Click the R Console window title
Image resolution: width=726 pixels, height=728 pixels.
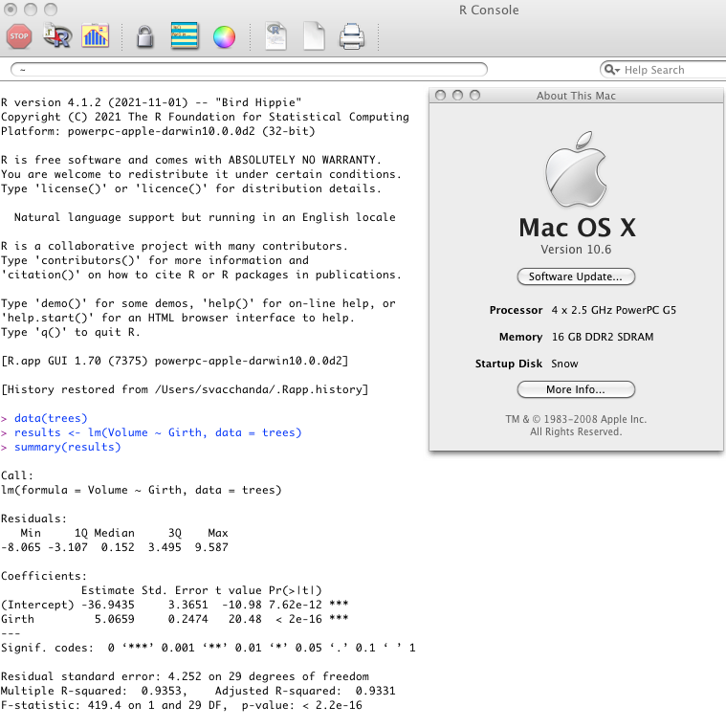point(489,11)
